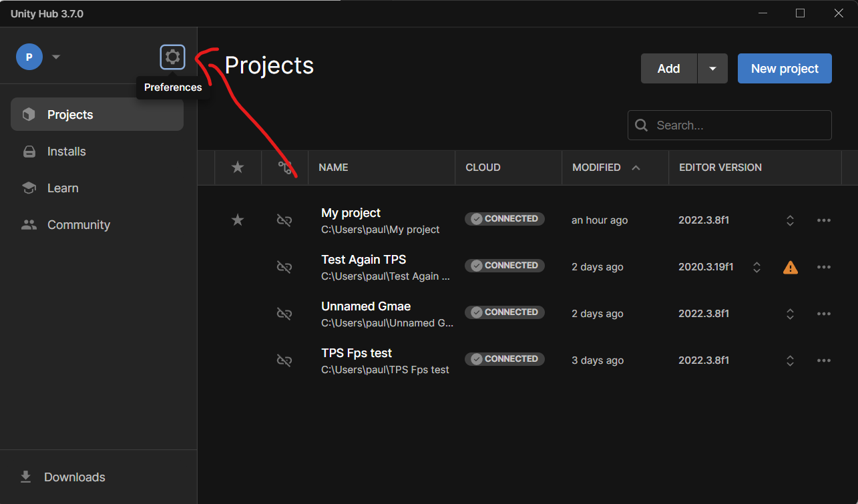Click CONNECTED badge for TPS Fps test

505,359
